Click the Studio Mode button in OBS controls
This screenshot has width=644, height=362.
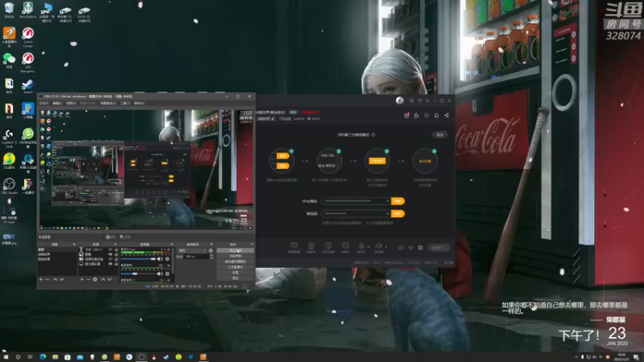[x=235, y=267]
